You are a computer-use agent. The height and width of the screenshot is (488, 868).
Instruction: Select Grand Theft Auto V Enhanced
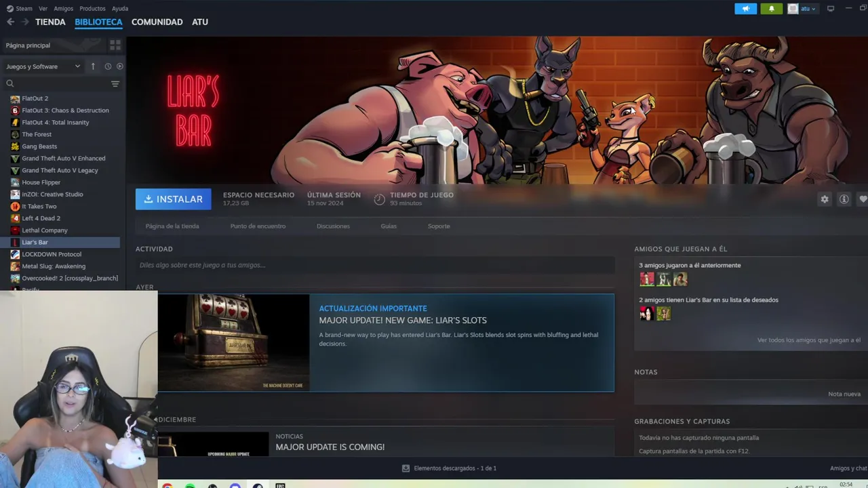click(64, 159)
